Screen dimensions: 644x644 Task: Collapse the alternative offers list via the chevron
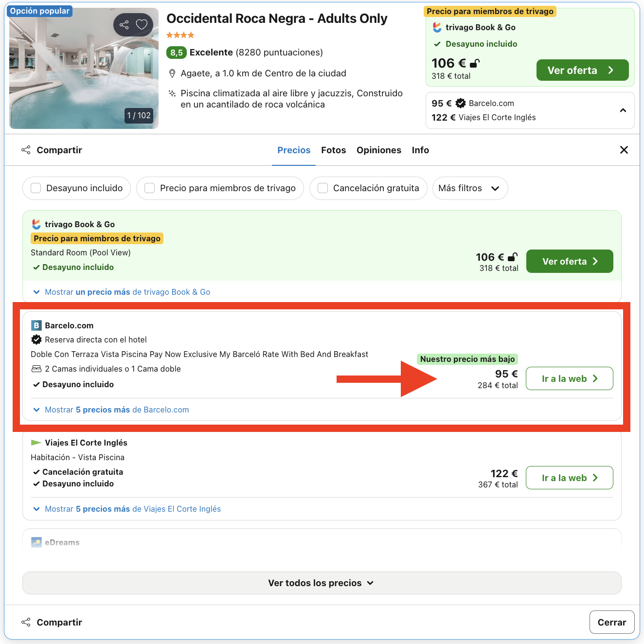pos(623,110)
